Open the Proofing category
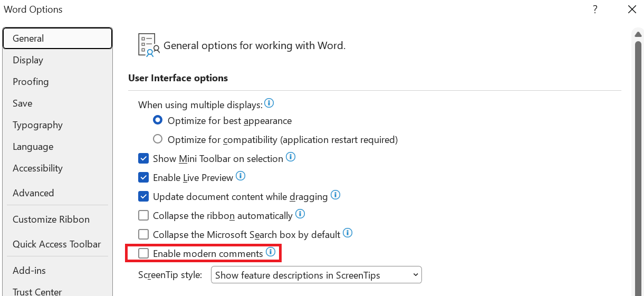Screen dimensions: 644x296 click(x=57, y=82)
